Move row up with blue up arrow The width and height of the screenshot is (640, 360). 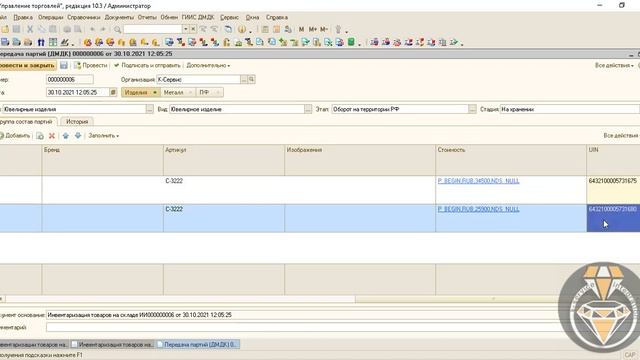click(66, 136)
